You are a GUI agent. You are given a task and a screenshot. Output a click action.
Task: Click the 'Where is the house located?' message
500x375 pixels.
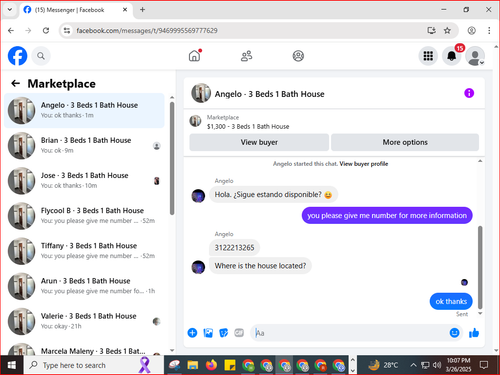(260, 266)
